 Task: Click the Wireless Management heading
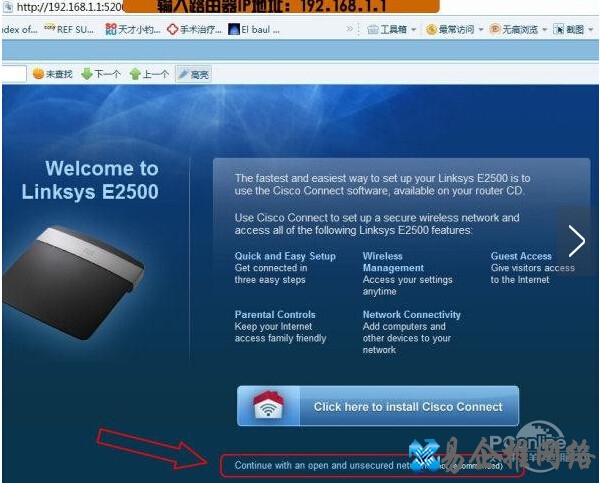tap(393, 262)
